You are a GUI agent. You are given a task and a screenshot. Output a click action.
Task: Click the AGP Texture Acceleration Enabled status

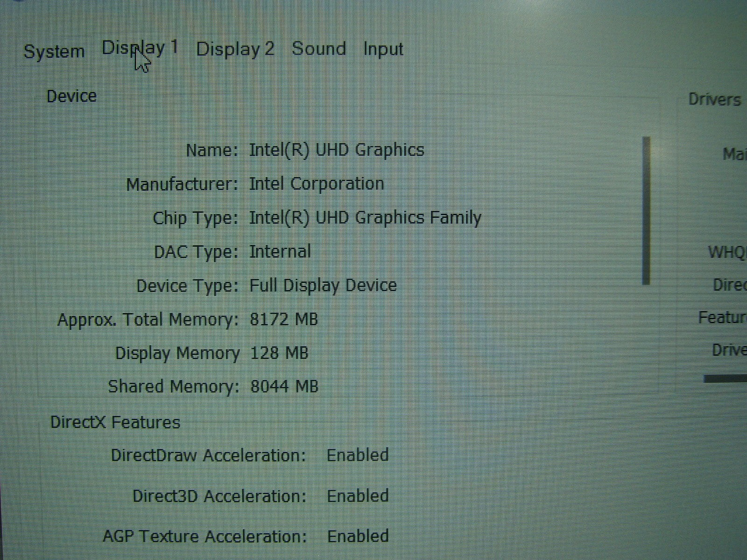[358, 536]
